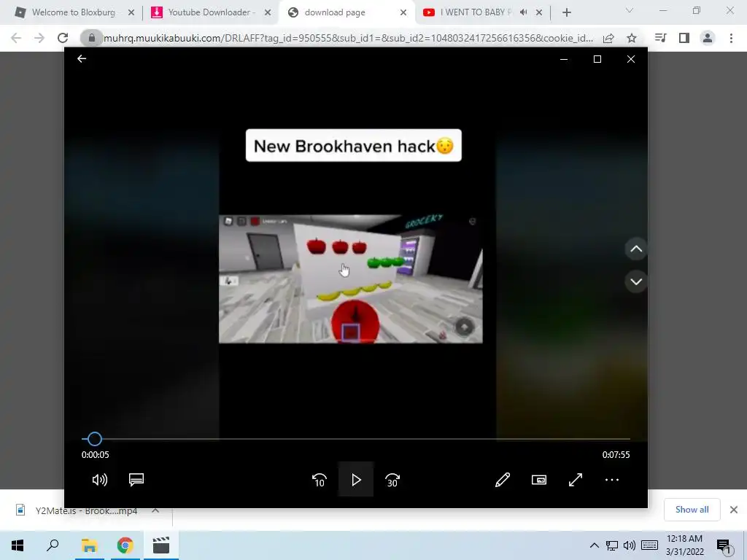Switch to mini view mode
Image resolution: width=747 pixels, height=560 pixels.
click(539, 480)
